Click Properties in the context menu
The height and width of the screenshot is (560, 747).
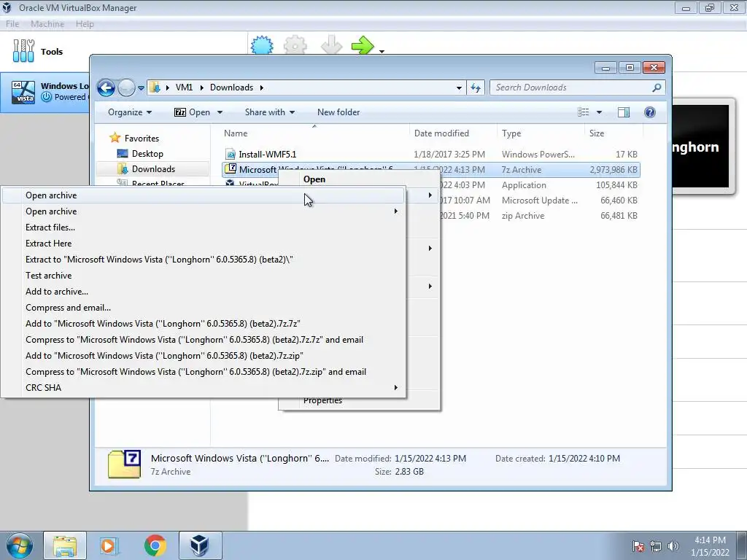point(322,400)
